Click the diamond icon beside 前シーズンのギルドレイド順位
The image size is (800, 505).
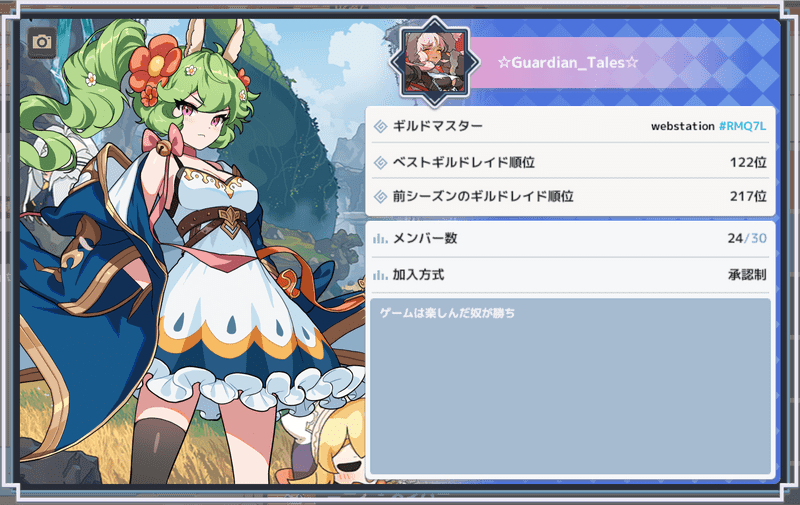tap(381, 196)
